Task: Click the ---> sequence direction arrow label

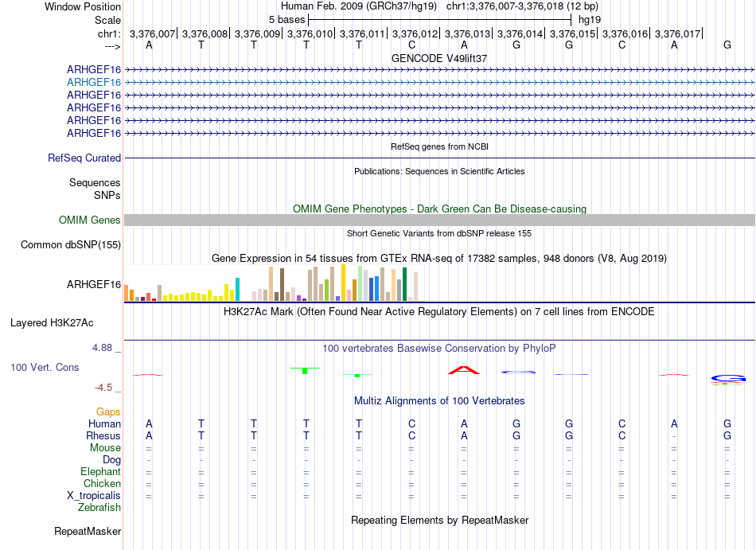Action: 112,46
